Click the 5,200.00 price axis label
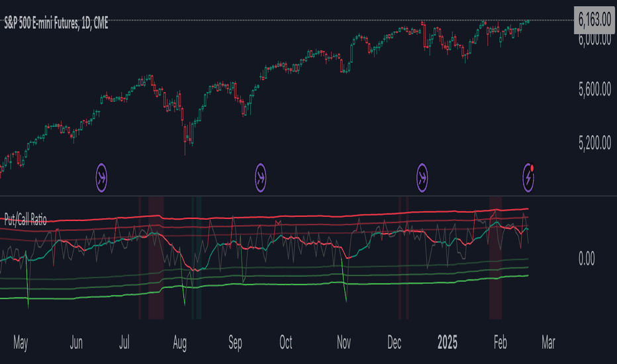 coord(594,143)
